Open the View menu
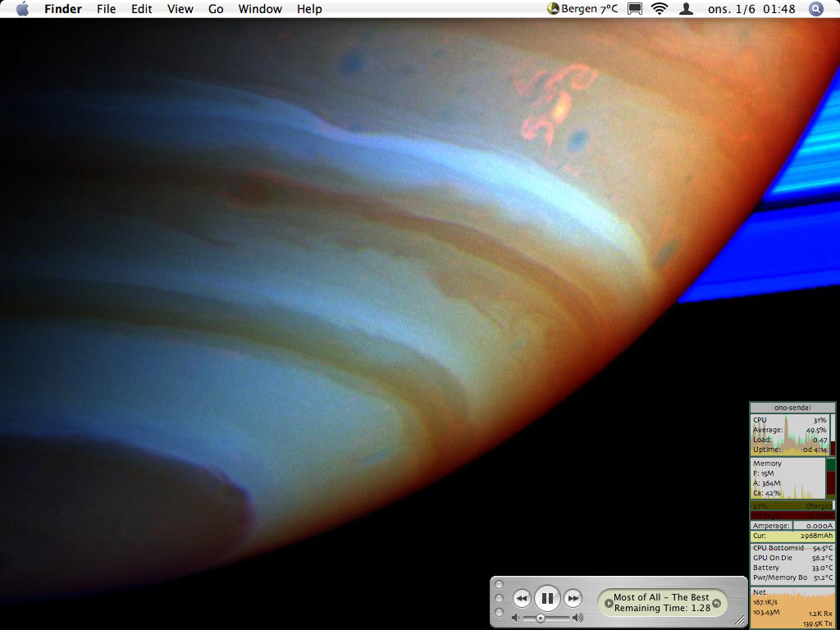 coord(180,9)
